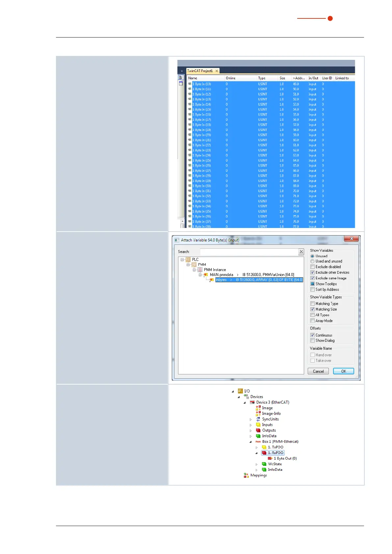This screenshot has height=554, width=392.
Task: Enable Show Dialog checkbox
Action: 312,340
